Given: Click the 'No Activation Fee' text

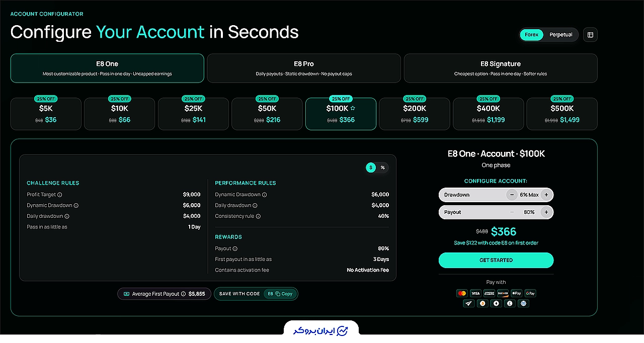Looking at the screenshot, I should tap(368, 270).
